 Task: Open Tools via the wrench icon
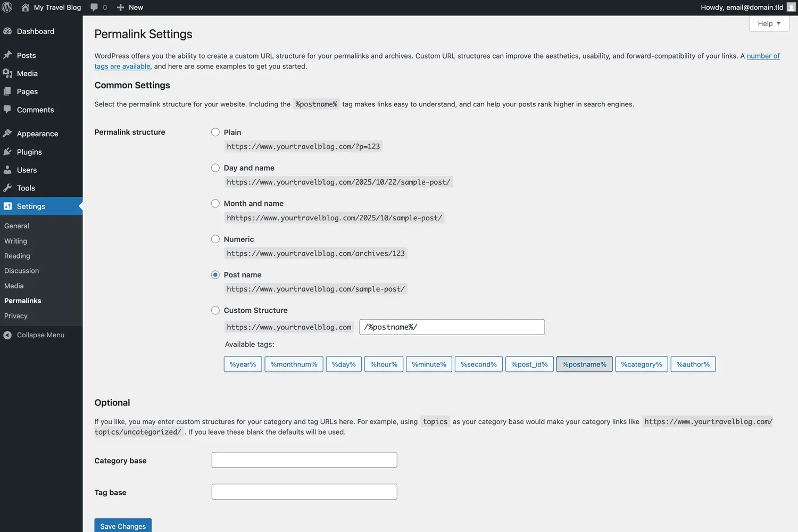[8, 188]
